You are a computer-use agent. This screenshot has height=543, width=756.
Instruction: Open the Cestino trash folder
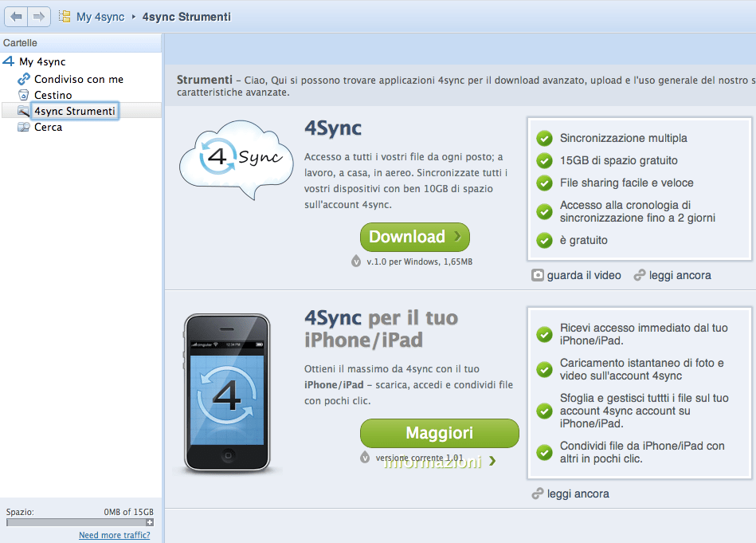tap(53, 95)
